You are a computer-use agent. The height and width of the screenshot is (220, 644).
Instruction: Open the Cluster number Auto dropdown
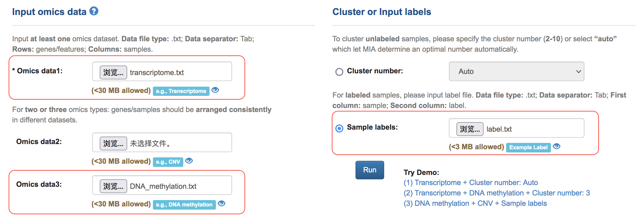[516, 71]
